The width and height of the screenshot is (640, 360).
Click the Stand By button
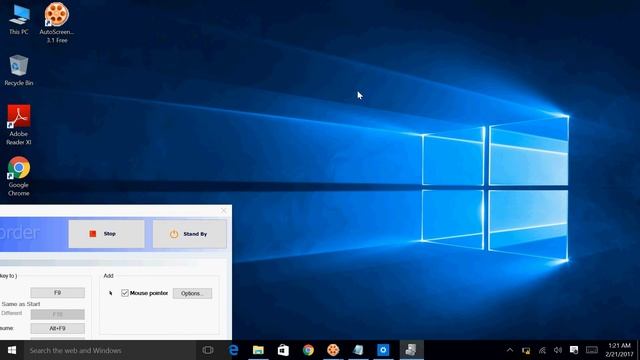click(189, 234)
